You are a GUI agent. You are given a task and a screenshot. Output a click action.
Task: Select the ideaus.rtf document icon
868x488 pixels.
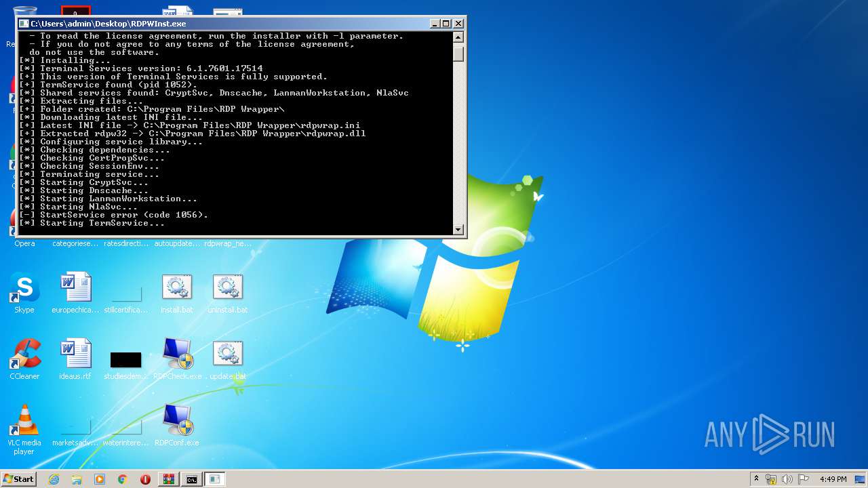75,354
